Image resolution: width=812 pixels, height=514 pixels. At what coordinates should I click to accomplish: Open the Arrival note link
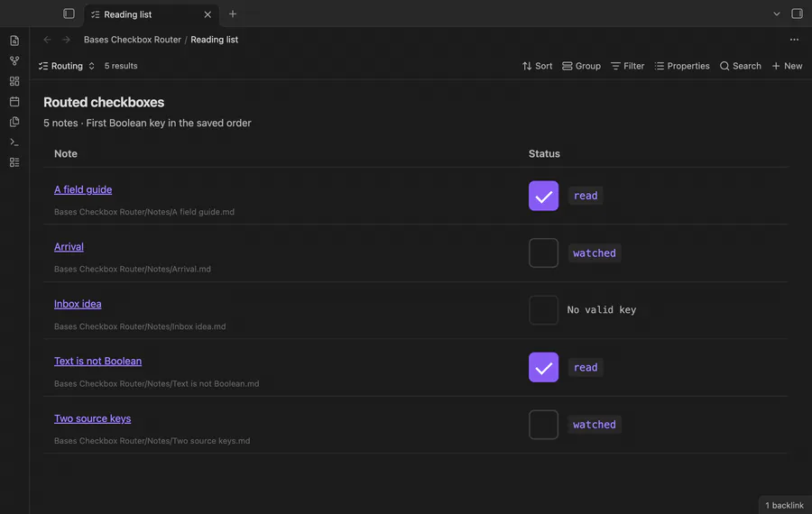pos(69,247)
